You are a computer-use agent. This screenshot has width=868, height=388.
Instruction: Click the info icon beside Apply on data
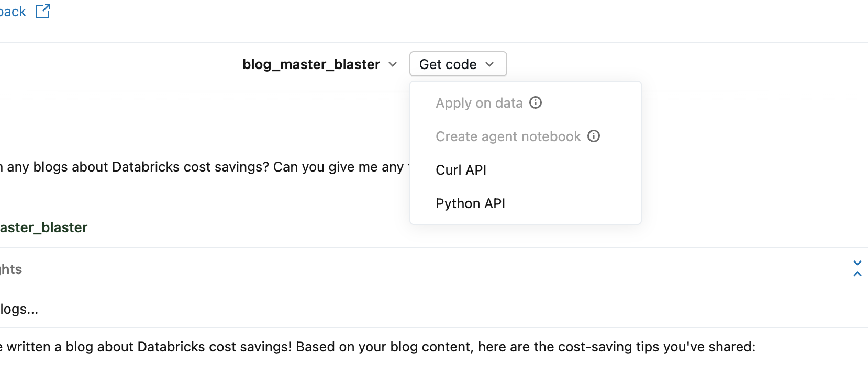[535, 102]
